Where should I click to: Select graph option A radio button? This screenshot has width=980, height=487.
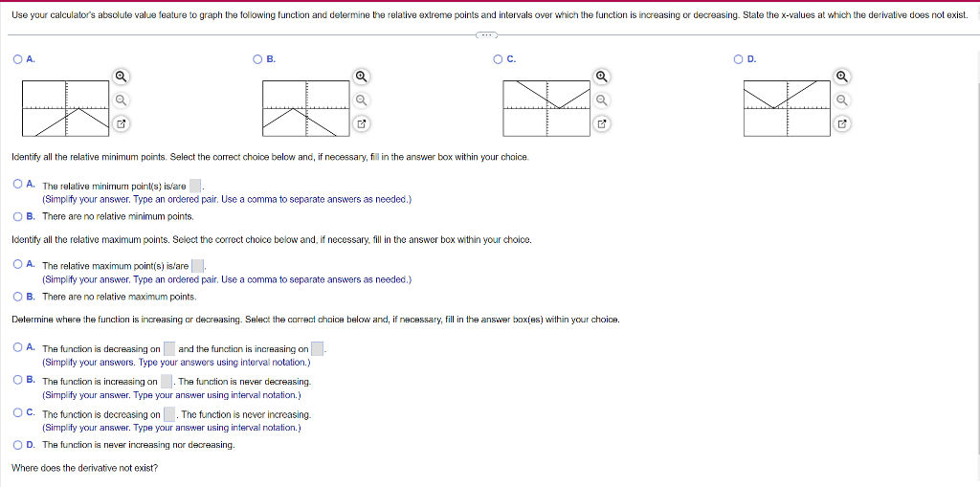[x=17, y=59]
